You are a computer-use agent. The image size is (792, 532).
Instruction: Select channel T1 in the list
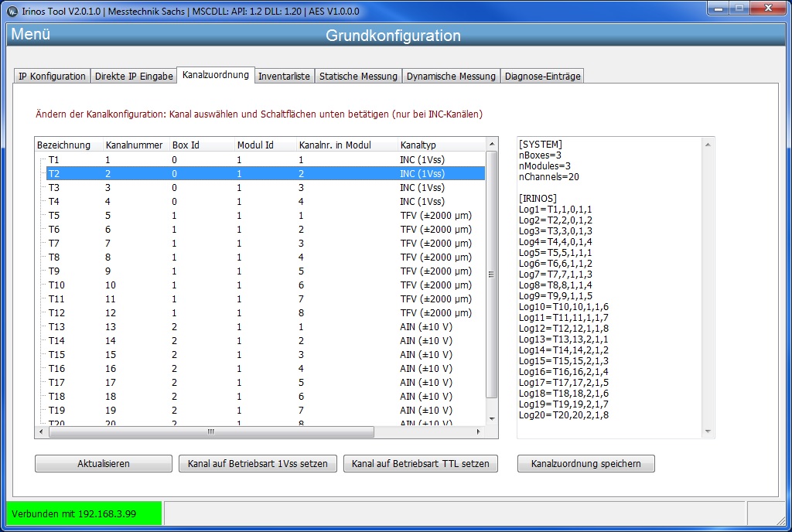(x=260, y=159)
